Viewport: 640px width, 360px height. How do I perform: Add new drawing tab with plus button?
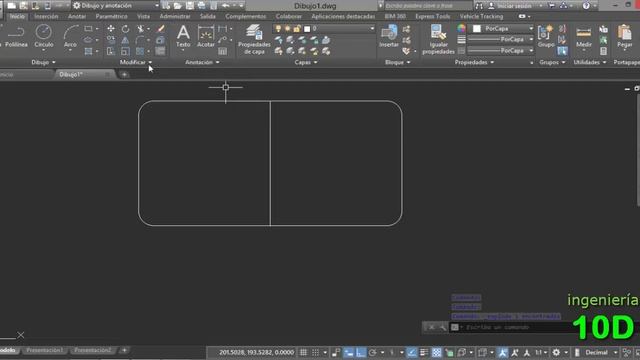pyautogui.click(x=124, y=75)
